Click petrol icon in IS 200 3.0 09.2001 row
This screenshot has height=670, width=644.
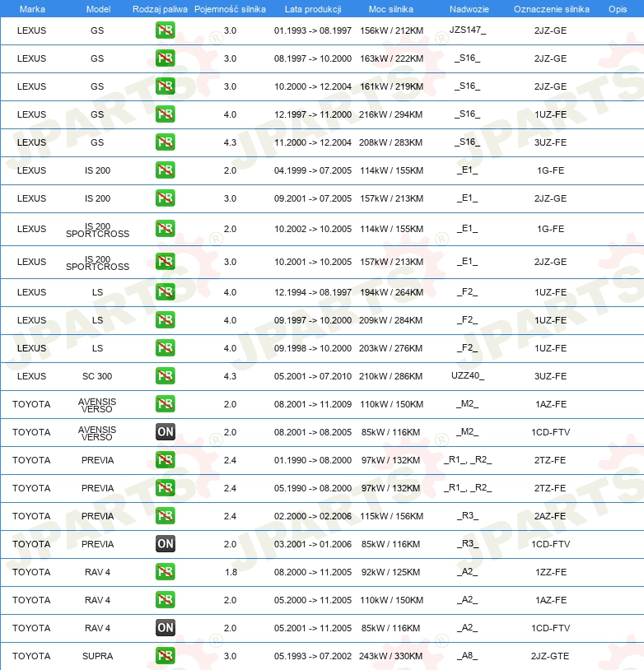[165, 198]
